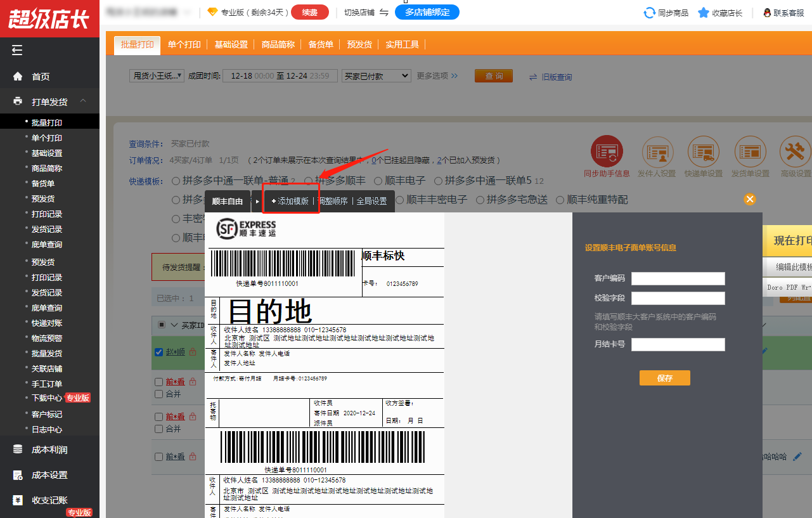812x518 pixels.
Task: Open the 买家ID column sort chevron
Action: [x=174, y=325]
